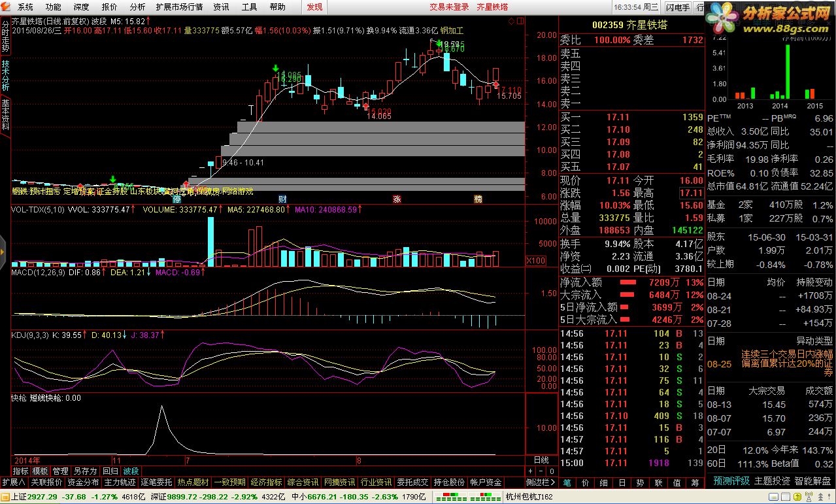
Task: Click the minus button at chart bottom
Action: coord(541,471)
